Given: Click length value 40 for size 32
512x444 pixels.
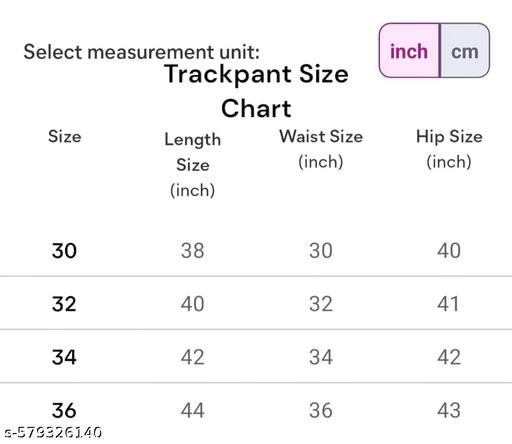Looking at the screenshot, I should click(193, 304).
